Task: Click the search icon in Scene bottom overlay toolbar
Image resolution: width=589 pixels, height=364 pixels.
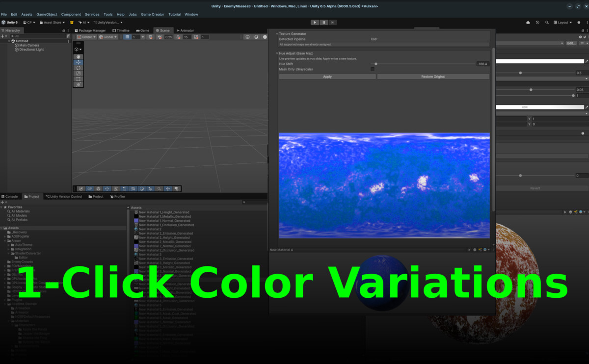Action: pos(159,188)
